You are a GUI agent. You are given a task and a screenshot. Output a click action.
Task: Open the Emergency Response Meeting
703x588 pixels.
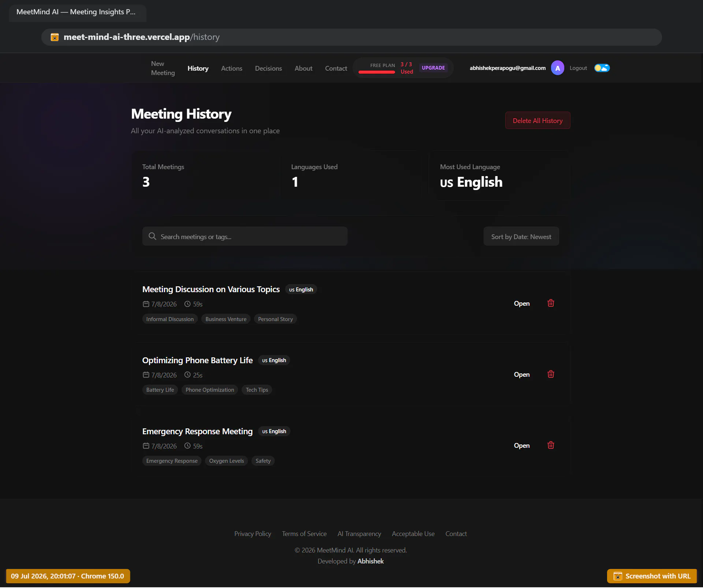[x=522, y=446]
